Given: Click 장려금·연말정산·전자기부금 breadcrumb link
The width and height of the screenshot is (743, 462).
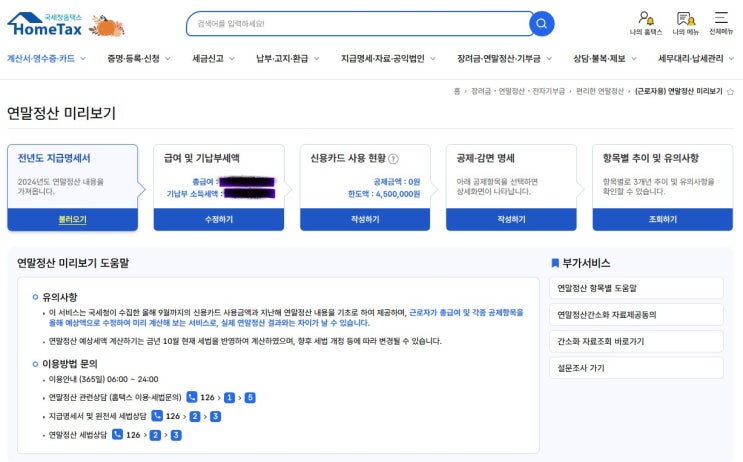Looking at the screenshot, I should (518, 91).
